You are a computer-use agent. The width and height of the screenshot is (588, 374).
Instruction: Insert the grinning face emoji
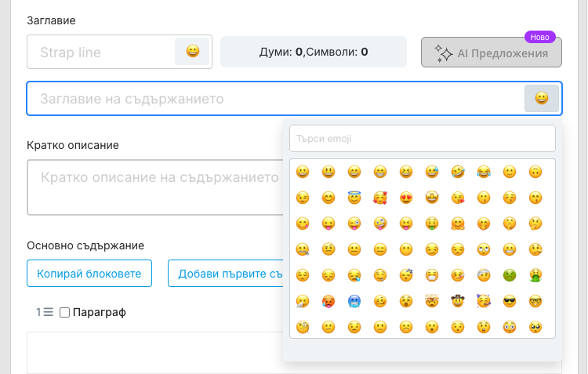click(303, 172)
